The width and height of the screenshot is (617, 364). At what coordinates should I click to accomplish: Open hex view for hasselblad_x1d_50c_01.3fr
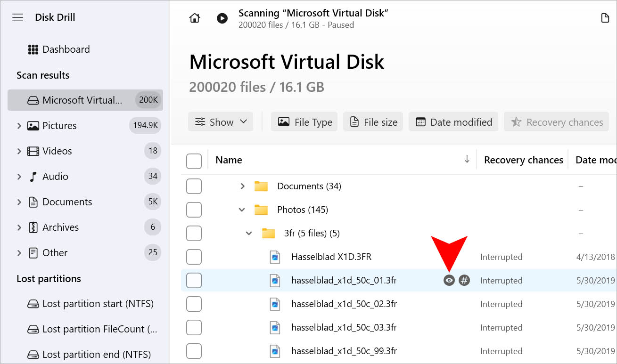click(464, 280)
